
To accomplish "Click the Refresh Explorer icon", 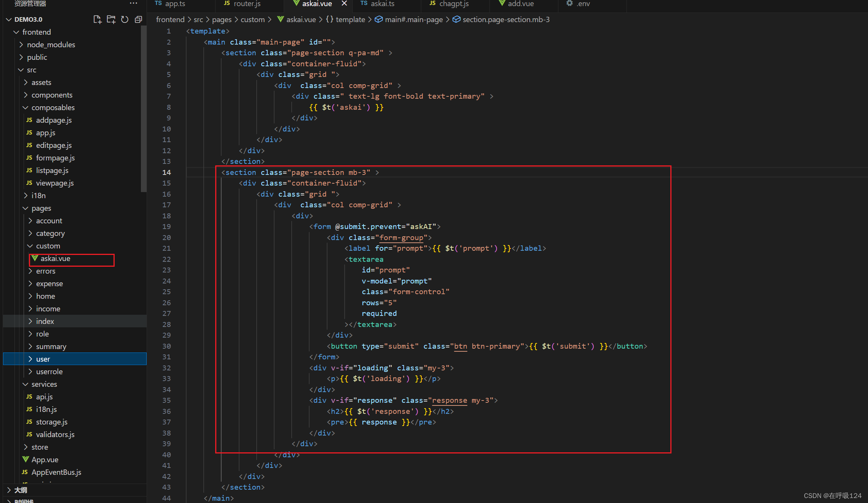I will [125, 19].
